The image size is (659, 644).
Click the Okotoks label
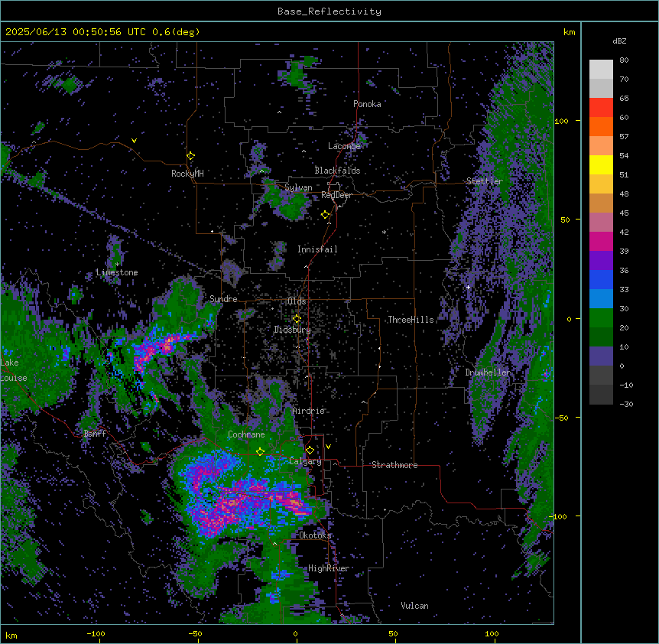point(315,535)
